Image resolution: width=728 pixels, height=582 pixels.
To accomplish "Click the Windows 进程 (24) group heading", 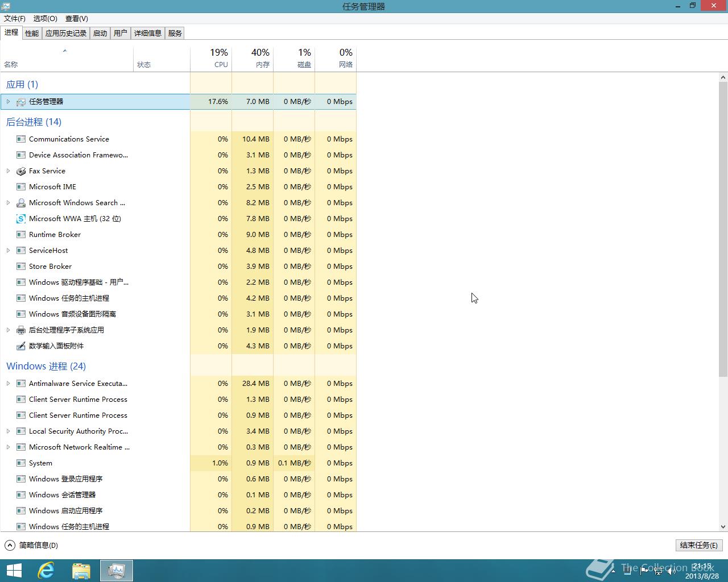I will pyautogui.click(x=46, y=367).
